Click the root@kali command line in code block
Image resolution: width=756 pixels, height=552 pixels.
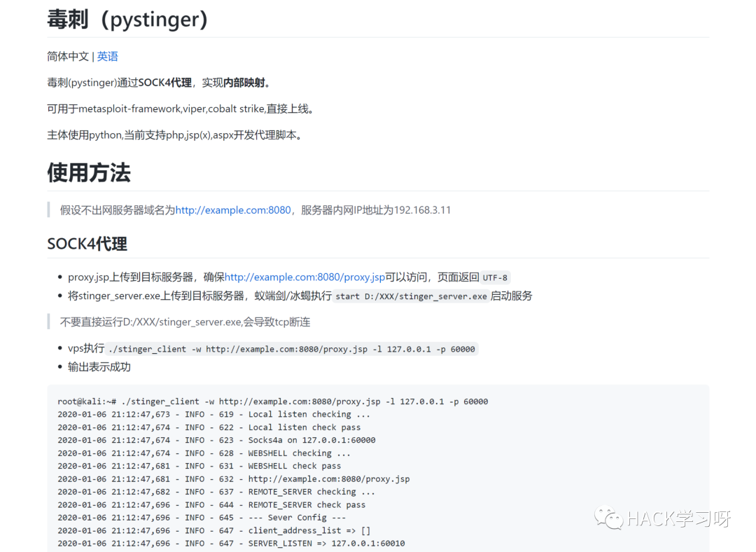[273, 401]
